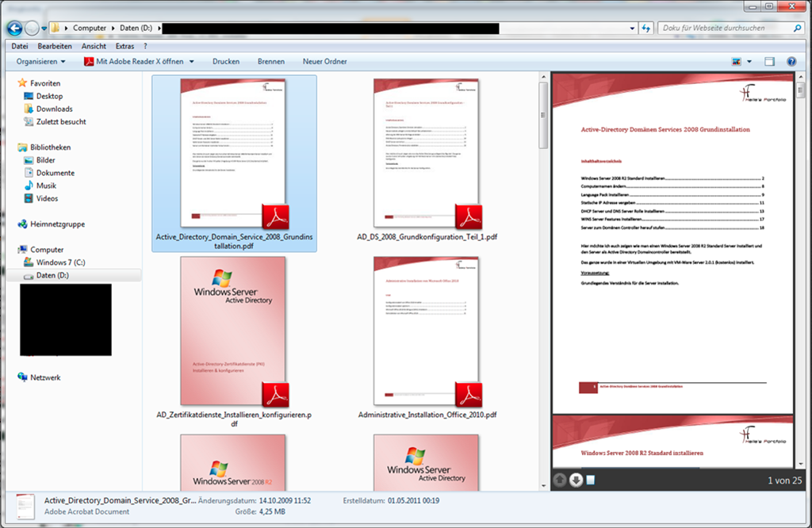This screenshot has width=812, height=528.
Task: Select the Dokumente library
Action: 56,173
